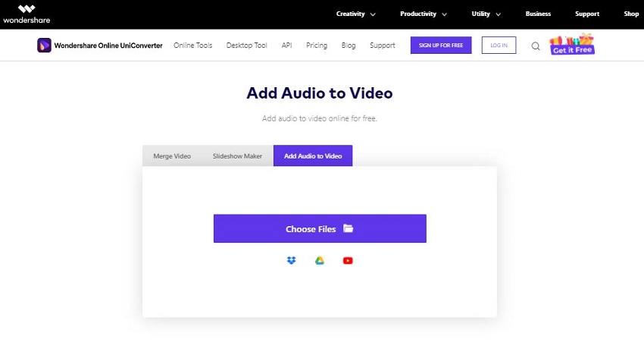This screenshot has height=352, width=644.
Task: Open the API navigation link
Action: (286, 46)
